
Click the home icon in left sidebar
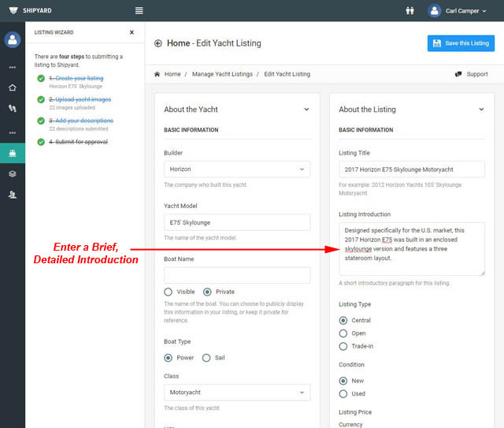click(12, 87)
